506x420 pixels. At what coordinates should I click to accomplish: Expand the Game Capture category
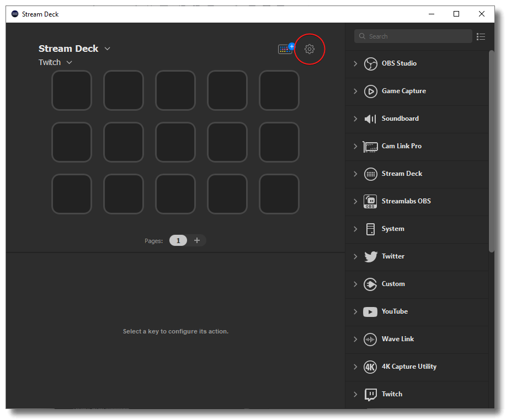[355, 91]
